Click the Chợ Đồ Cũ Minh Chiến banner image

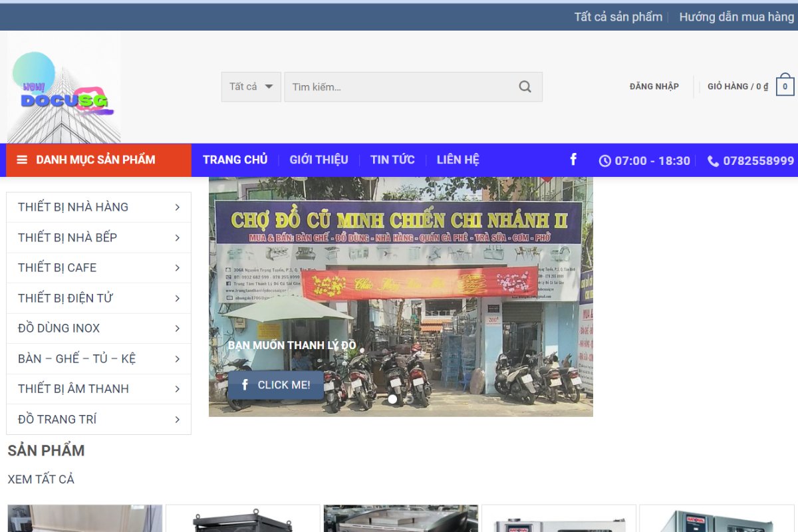[401, 297]
